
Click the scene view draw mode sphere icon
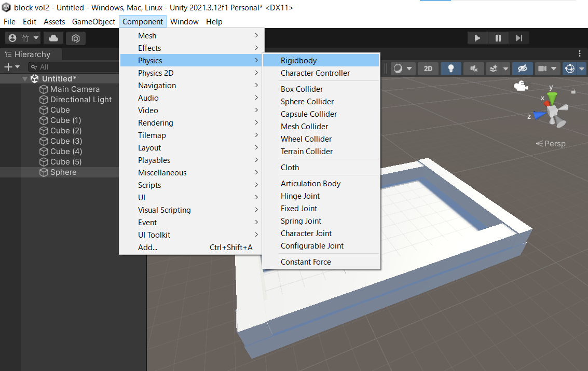398,68
